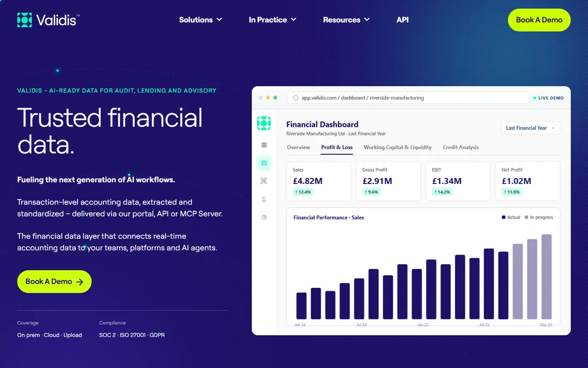Click the Net Profit £1.02M card
Viewport: 588px width, 368px height.
point(528,181)
